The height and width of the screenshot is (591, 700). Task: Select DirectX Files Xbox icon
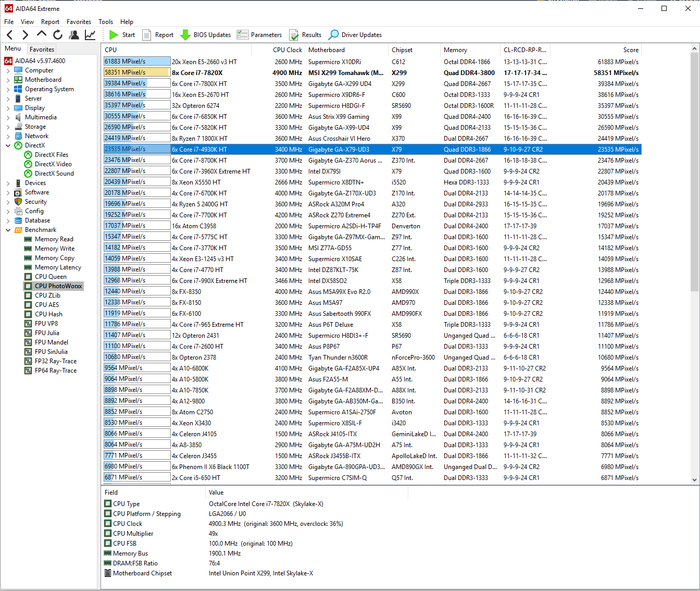pos(28,155)
